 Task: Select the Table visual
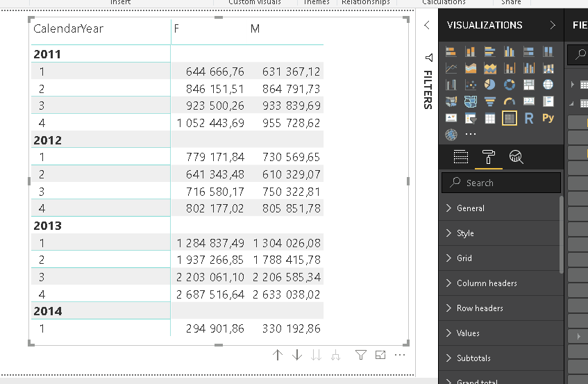(x=489, y=118)
